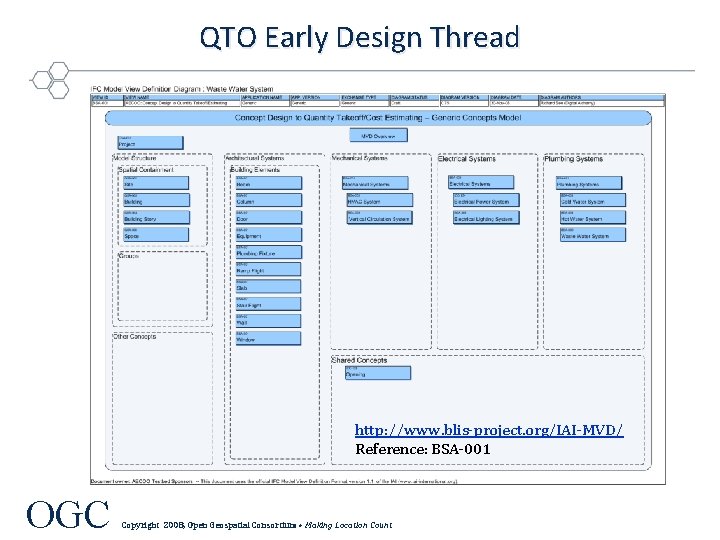Image resolution: width=720 pixels, height=540 pixels.
Task: Select the Waste Water System box
Action: point(593,235)
